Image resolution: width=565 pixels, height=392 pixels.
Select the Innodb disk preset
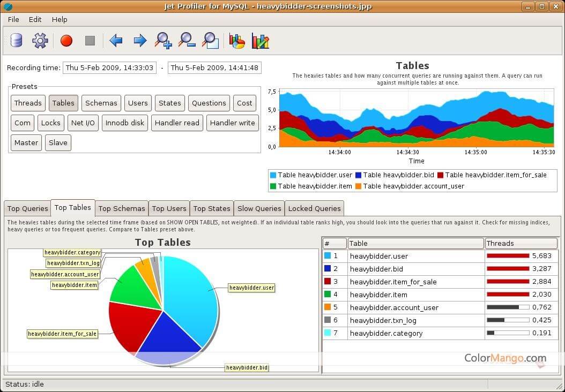click(124, 123)
